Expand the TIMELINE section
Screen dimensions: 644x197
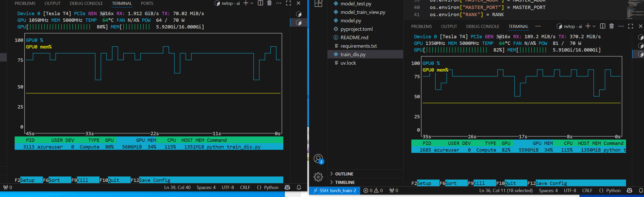click(344, 182)
